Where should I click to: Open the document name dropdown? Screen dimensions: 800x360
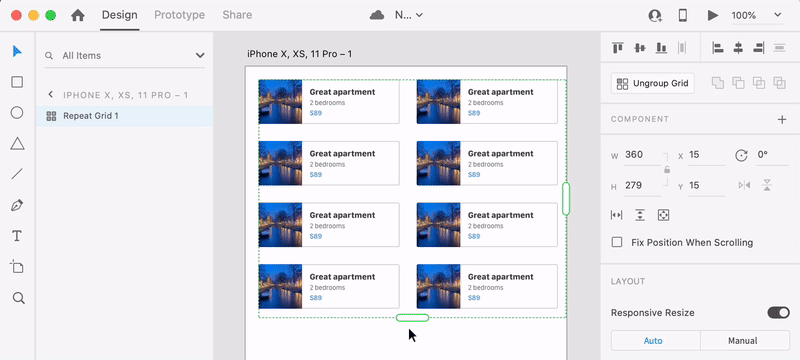(409, 15)
